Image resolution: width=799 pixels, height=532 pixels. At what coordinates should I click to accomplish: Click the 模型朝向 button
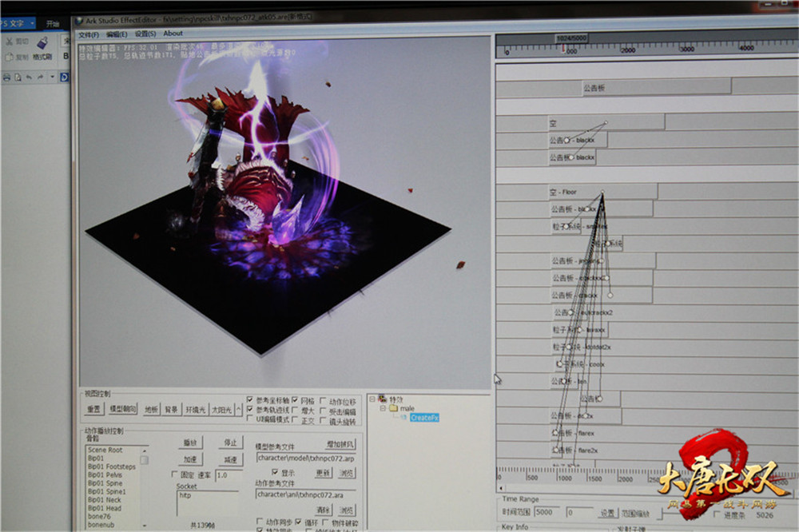tap(123, 409)
